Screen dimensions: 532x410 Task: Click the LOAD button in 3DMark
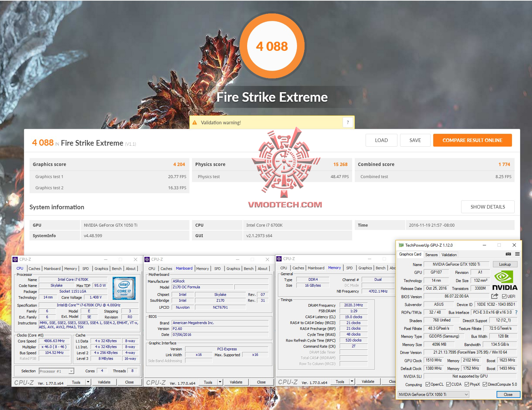click(381, 140)
